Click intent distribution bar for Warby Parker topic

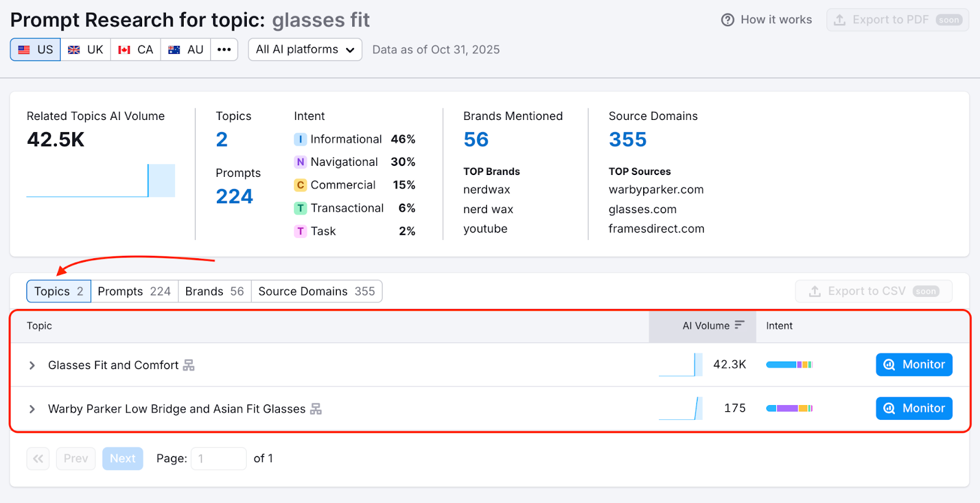point(789,408)
